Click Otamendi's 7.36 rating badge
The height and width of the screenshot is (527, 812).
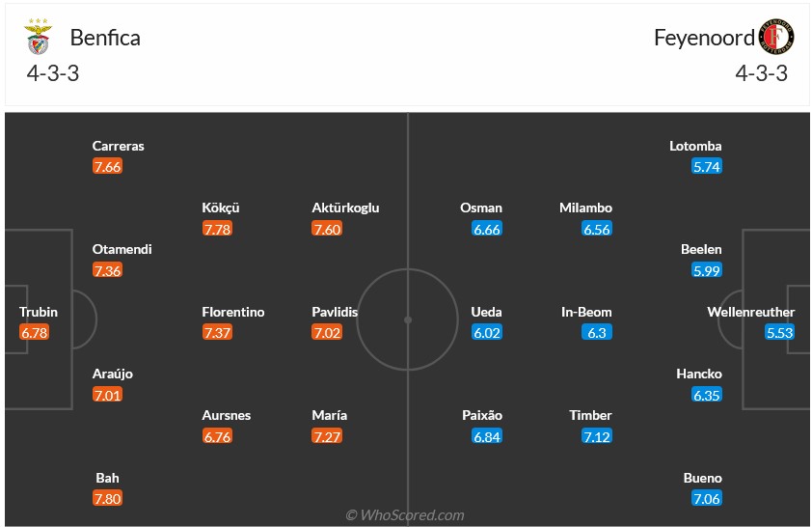point(107,270)
